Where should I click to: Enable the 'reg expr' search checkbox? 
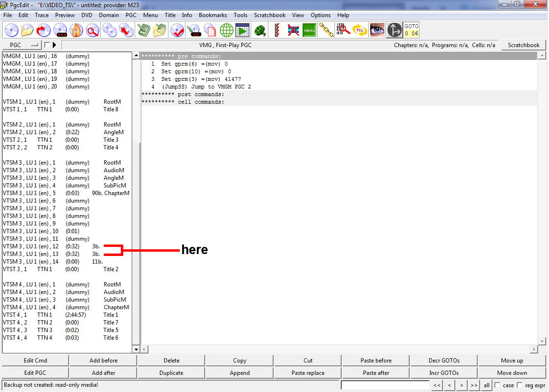520,385
